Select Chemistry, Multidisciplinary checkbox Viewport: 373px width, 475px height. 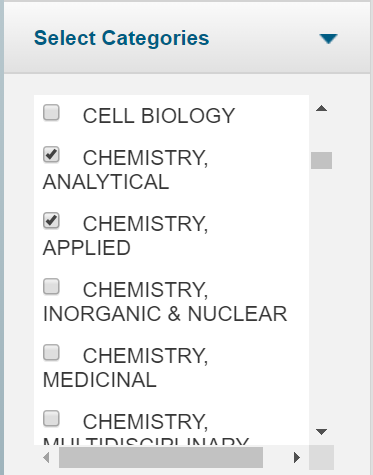pos(51,418)
